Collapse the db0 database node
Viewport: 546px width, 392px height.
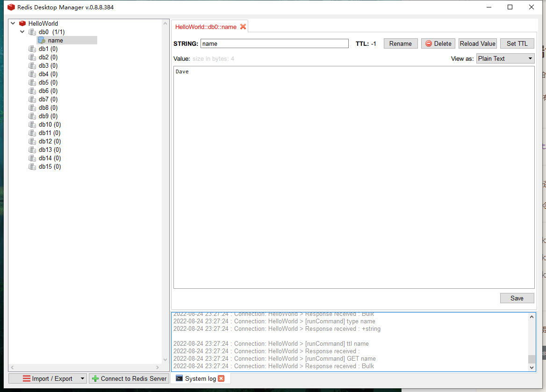pos(22,32)
